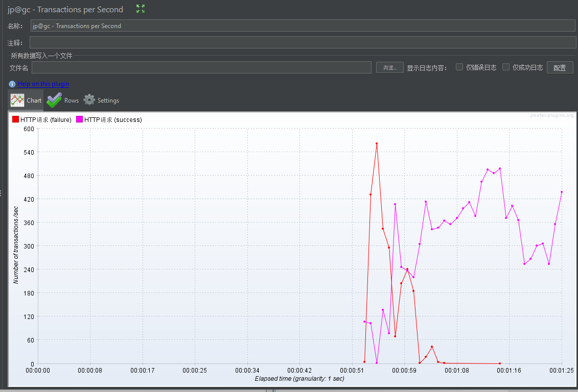Click the 00:00:59 time axis label
The image size is (578, 392).
tap(404, 370)
